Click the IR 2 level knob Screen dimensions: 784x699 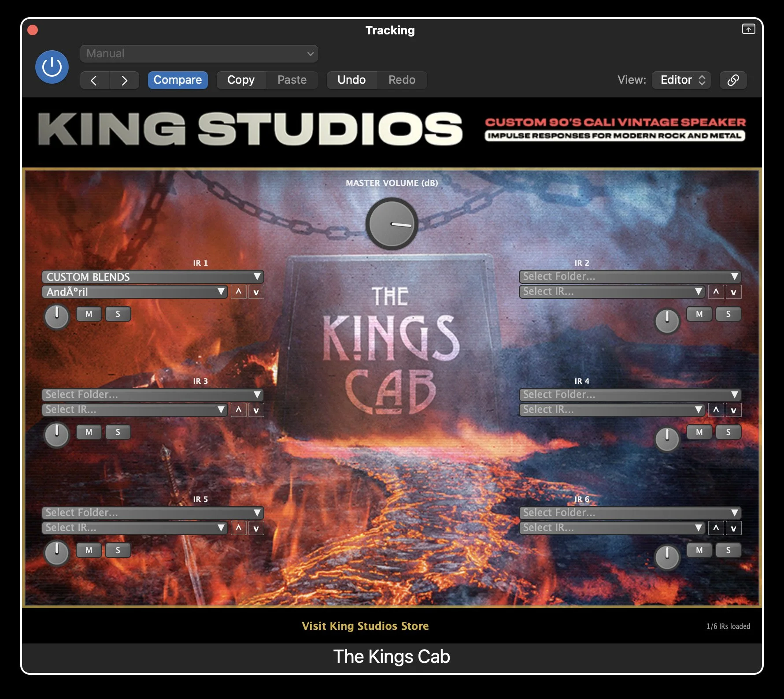coord(667,321)
